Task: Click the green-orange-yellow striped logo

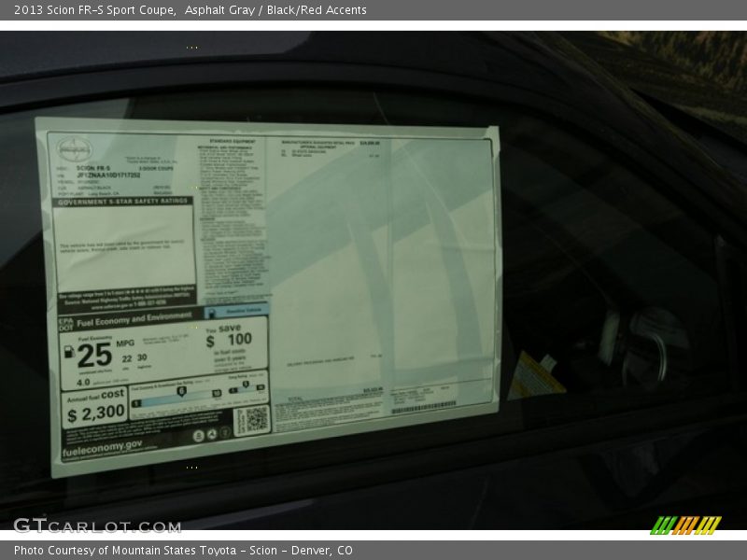Action: (x=686, y=525)
